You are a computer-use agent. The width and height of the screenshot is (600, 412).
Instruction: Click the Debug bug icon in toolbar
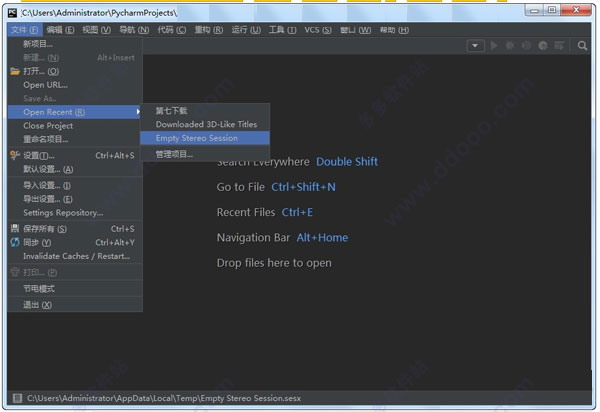pos(510,46)
